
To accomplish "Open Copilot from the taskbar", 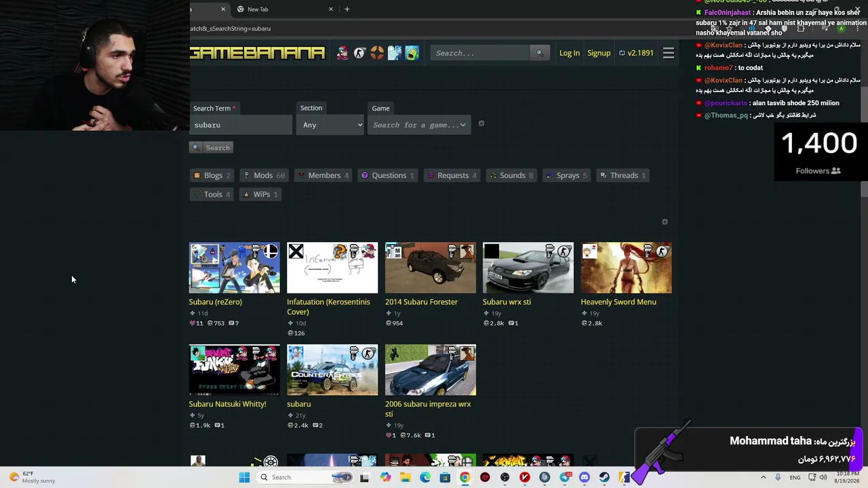I will coord(386,477).
